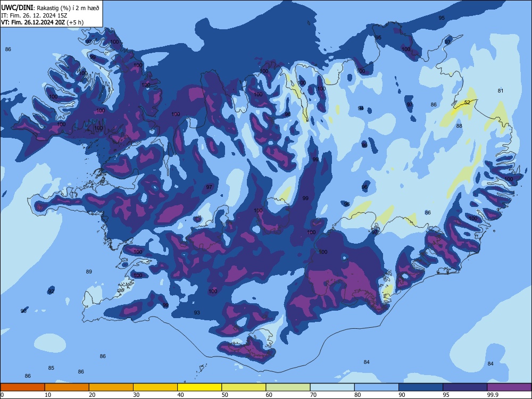Click the legend scale label '95'
This screenshot has width=532, height=399.
pos(446,395)
